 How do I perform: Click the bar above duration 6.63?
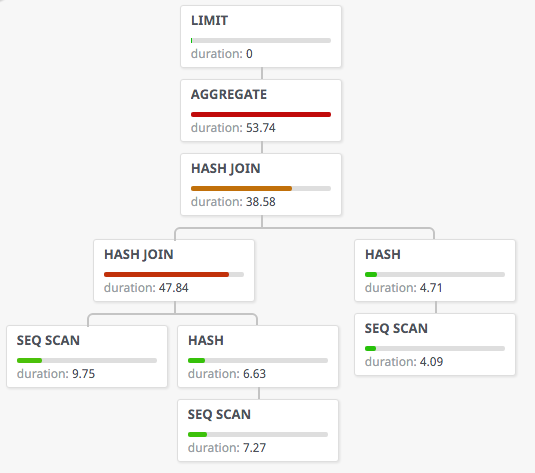pos(258,360)
